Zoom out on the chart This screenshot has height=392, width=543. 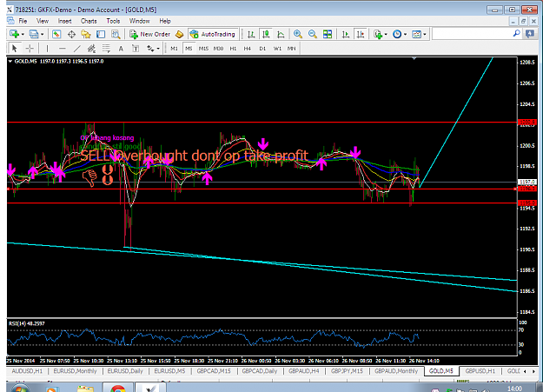pos(313,34)
